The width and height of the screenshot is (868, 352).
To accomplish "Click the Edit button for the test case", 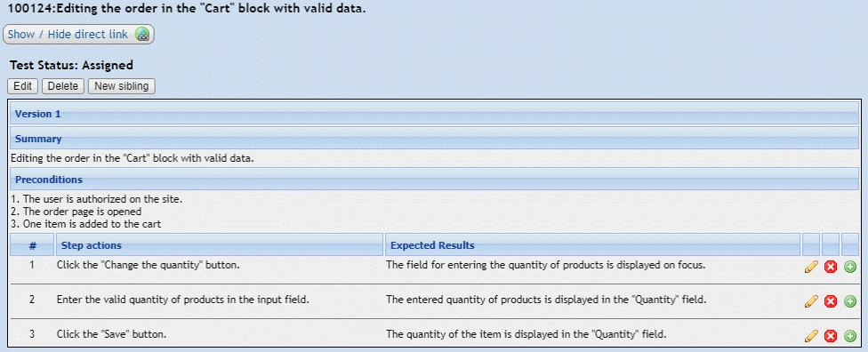I will (23, 86).
